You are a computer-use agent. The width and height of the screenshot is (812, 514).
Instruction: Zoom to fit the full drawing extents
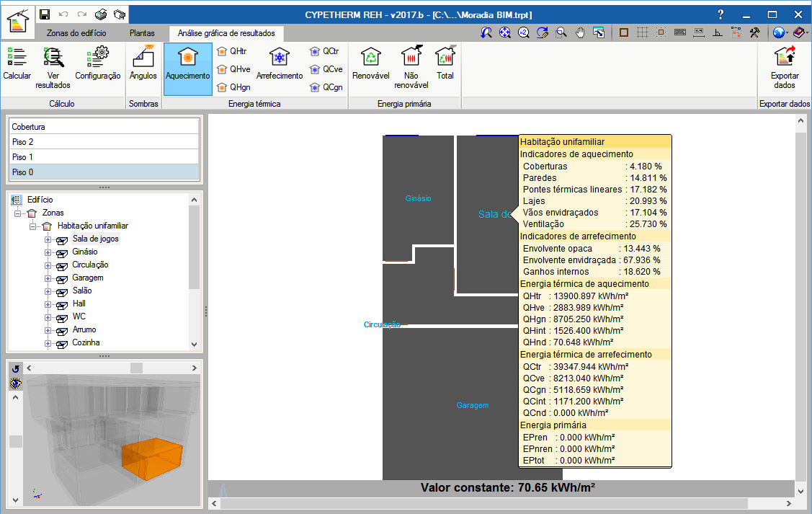click(x=505, y=32)
